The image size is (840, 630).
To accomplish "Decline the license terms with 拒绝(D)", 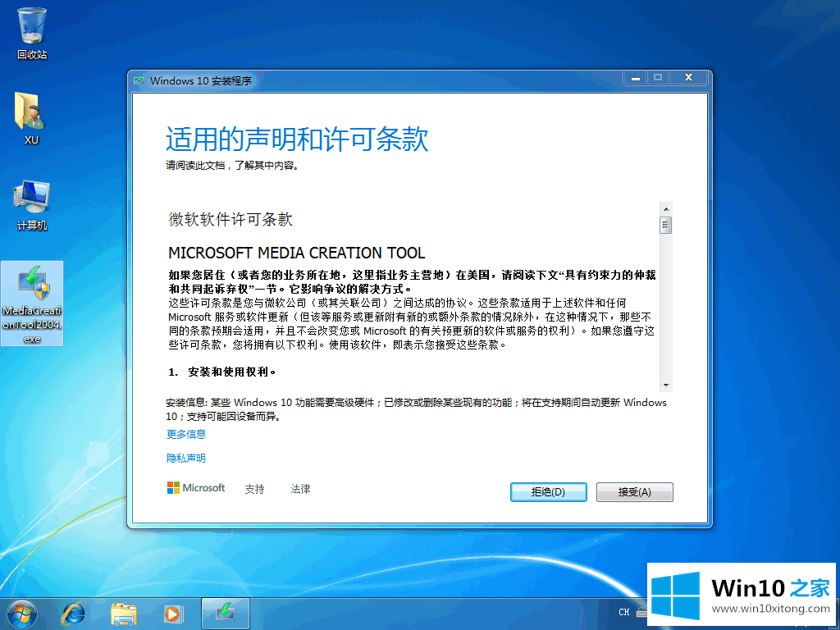I will point(548,492).
